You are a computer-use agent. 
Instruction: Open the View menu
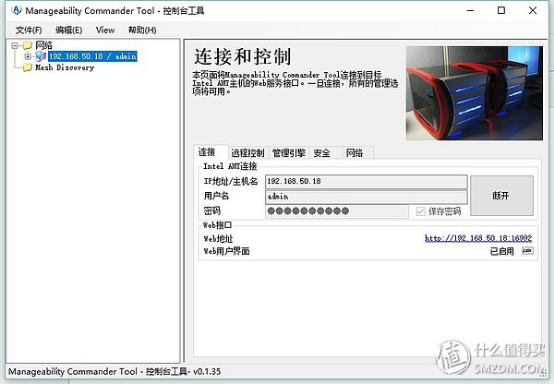point(105,30)
